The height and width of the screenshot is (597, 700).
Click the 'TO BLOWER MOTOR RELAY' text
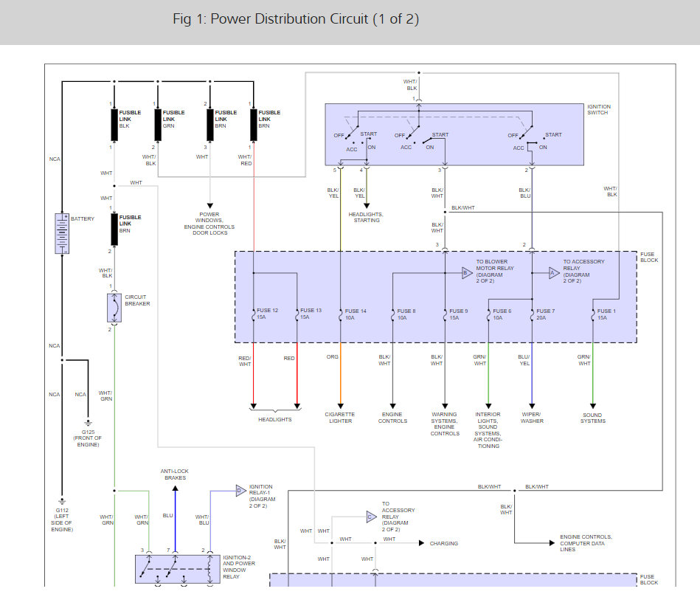(x=495, y=272)
